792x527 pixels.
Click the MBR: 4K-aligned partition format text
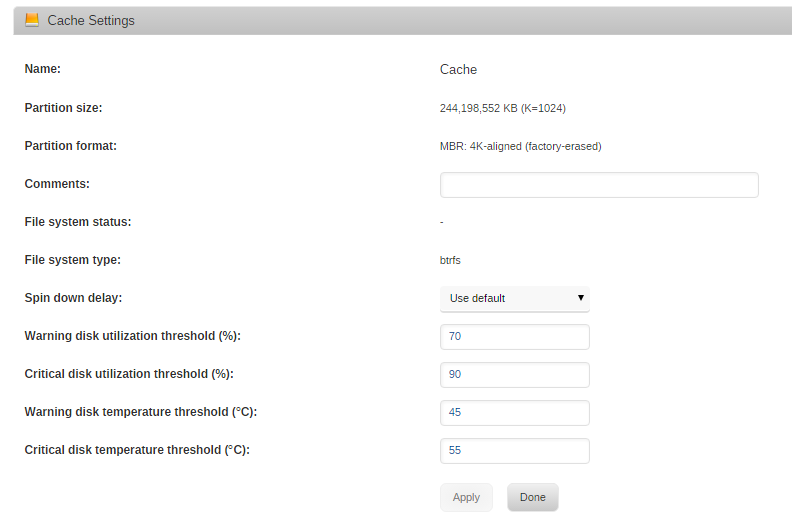(521, 147)
